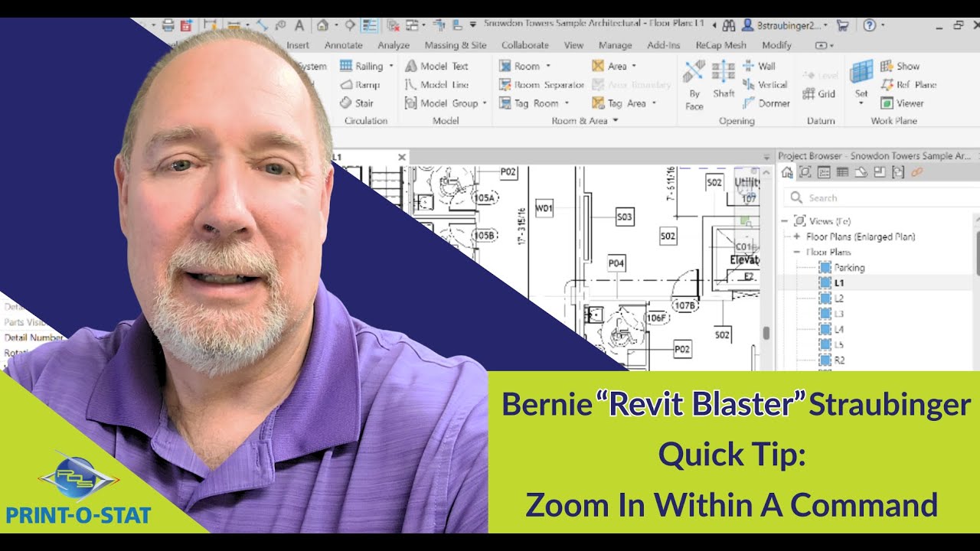Viewport: 980px width, 551px height.
Task: Switch to the Modify ribbon tab
Action: 777,45
